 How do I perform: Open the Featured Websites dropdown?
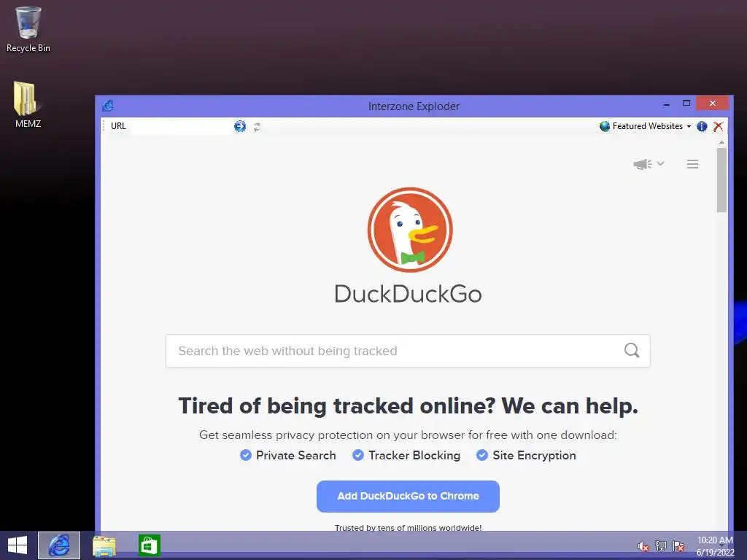tap(646, 126)
